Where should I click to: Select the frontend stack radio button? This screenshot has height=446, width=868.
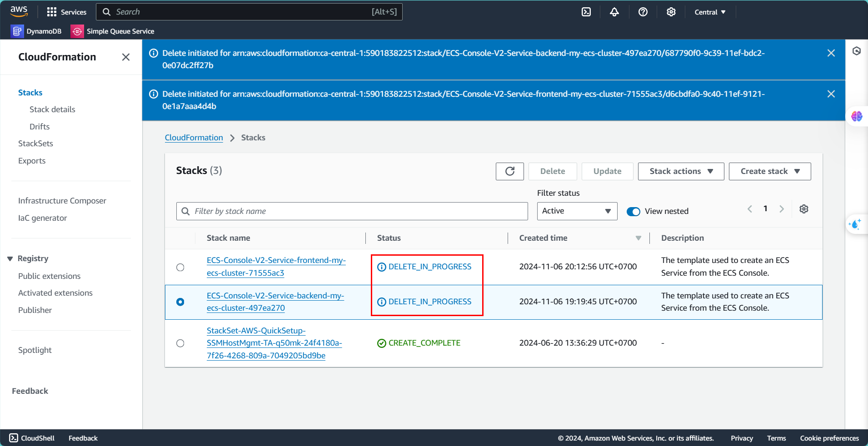pyautogui.click(x=180, y=267)
